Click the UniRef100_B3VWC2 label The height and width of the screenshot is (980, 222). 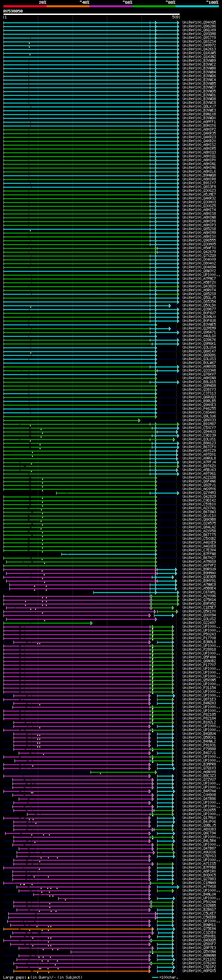click(199, 64)
